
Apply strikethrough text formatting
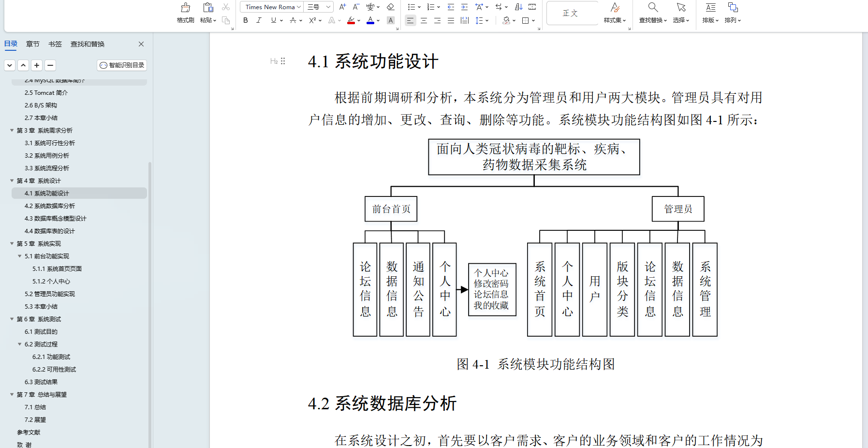[x=293, y=20]
